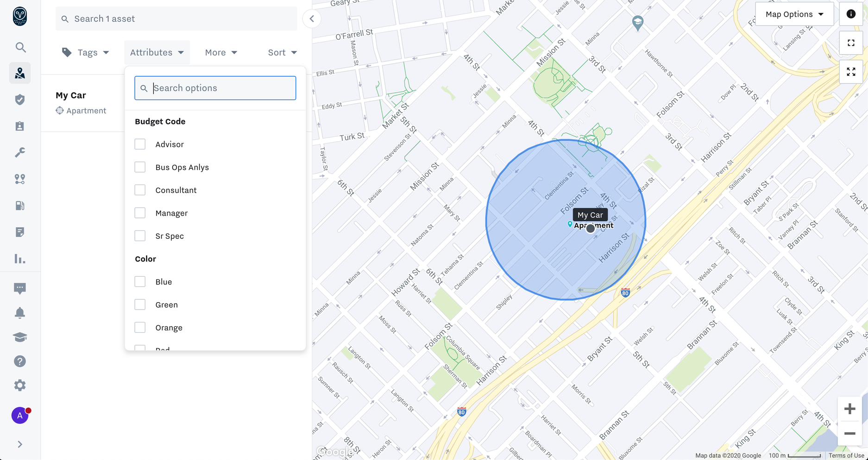Open the bar chart reports icon
Screen dimensions: 868x460
(x=20, y=259)
